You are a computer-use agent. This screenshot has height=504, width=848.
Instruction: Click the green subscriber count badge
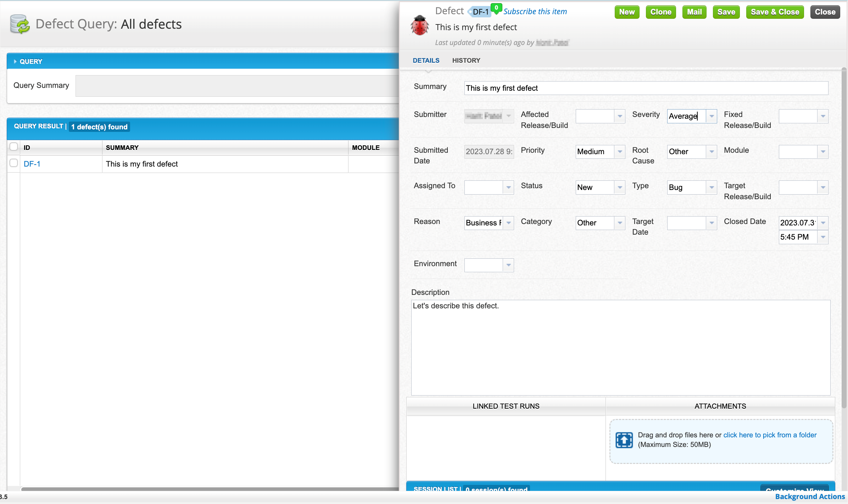[496, 8]
